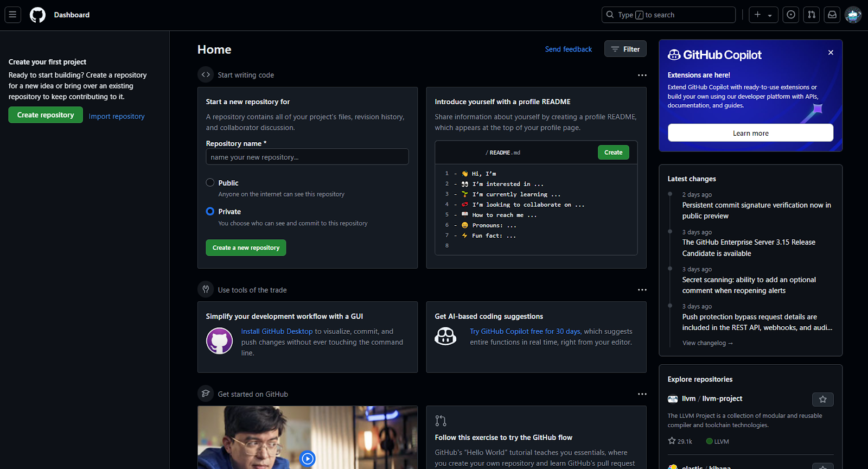Click the Dashboard header title

(72, 15)
